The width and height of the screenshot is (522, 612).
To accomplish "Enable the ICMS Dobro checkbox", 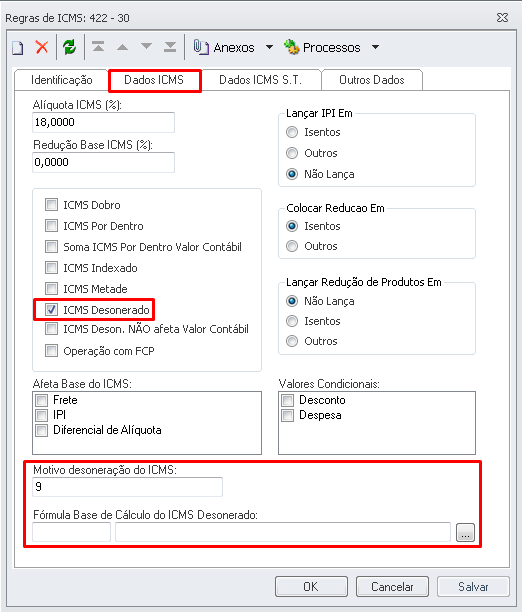I will pos(51,205).
